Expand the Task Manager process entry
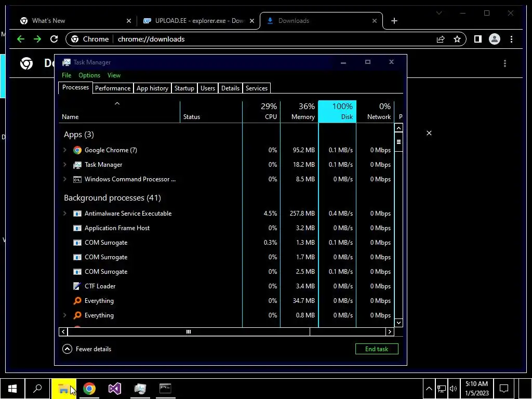The height and width of the screenshot is (399, 532). [65, 165]
